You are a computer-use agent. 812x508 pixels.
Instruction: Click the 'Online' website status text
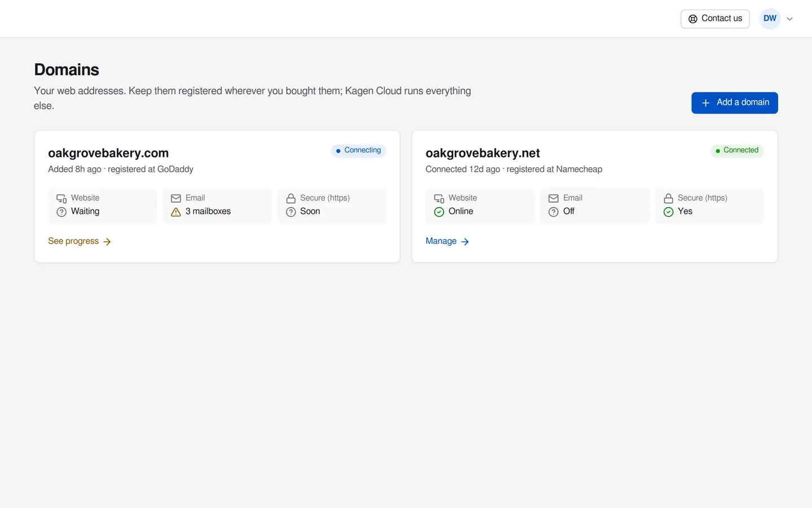coord(461,211)
